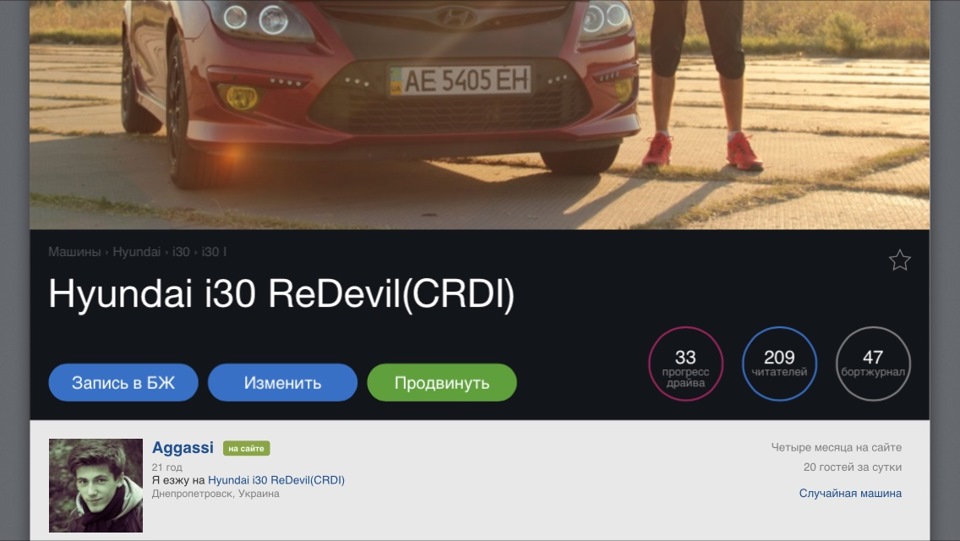This screenshot has height=541, width=960.
Task: Click the 33 прогресс драйва circle
Action: coord(686,364)
